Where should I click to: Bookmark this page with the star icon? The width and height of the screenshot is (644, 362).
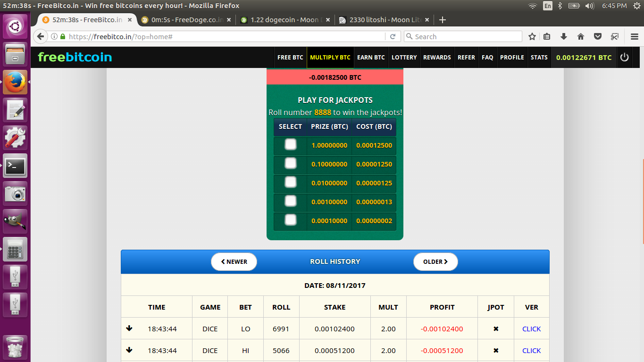(x=532, y=36)
